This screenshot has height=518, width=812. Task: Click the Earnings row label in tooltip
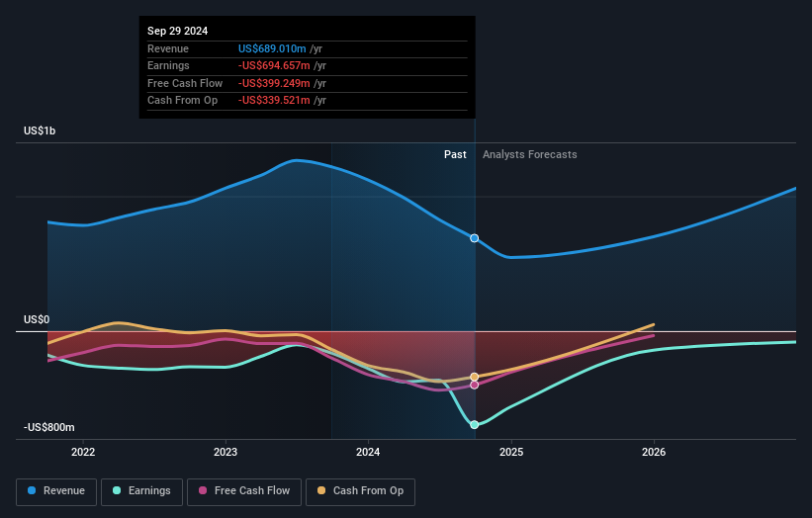(x=168, y=65)
